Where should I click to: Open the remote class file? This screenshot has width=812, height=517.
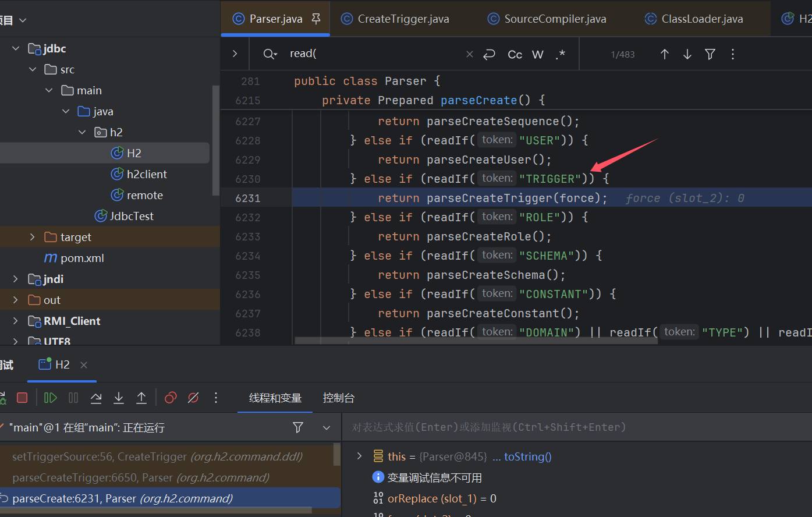point(137,195)
